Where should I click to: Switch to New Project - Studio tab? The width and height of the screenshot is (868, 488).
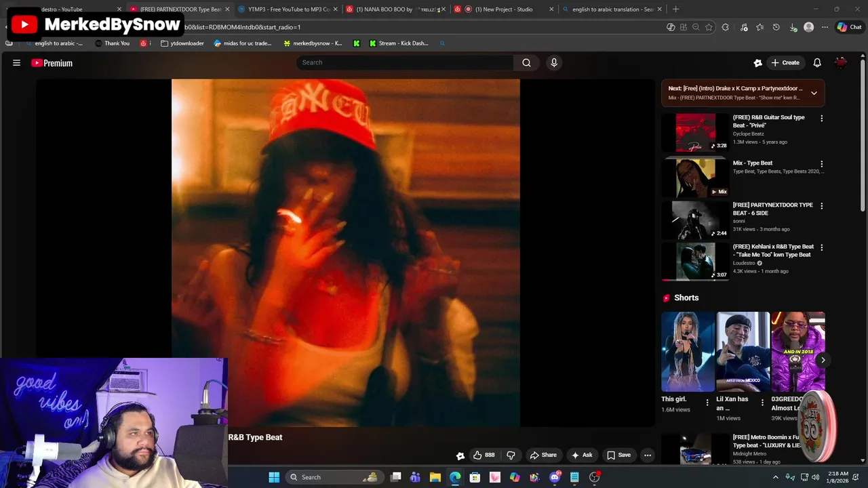(503, 9)
